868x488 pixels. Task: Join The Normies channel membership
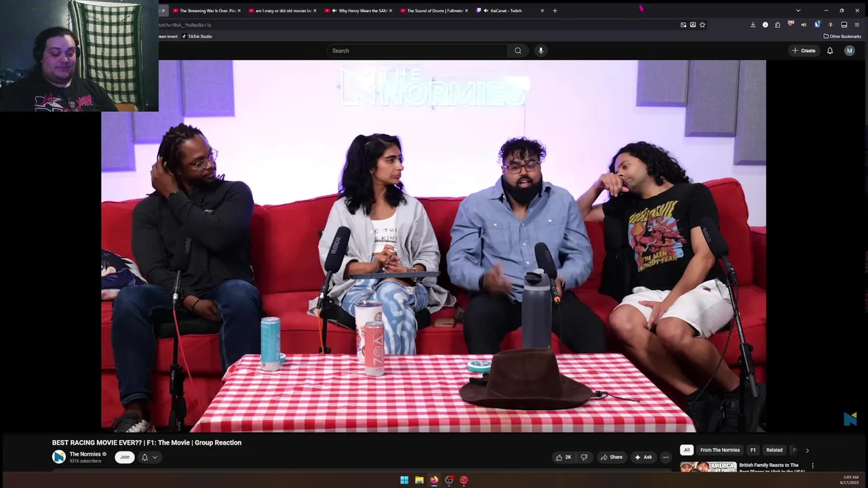pyautogui.click(x=125, y=457)
